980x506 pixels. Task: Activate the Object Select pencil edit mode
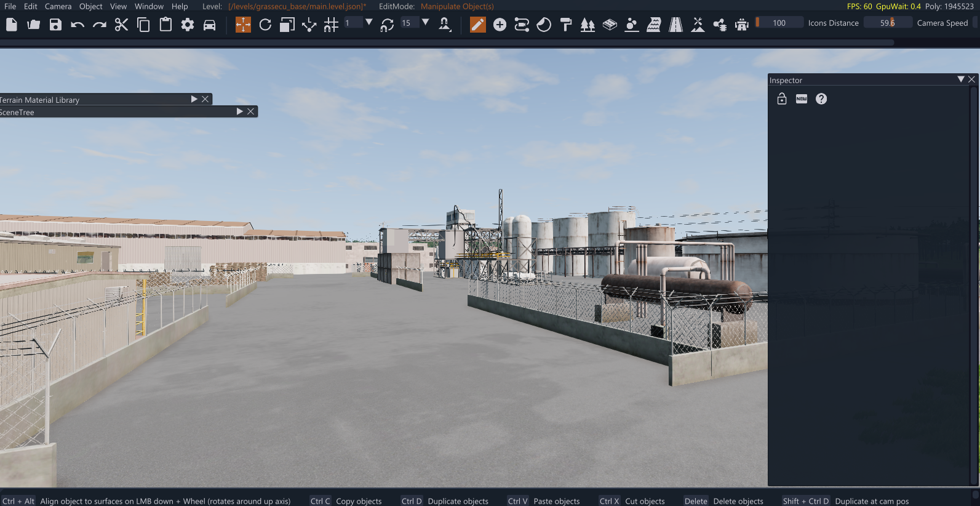tap(478, 25)
